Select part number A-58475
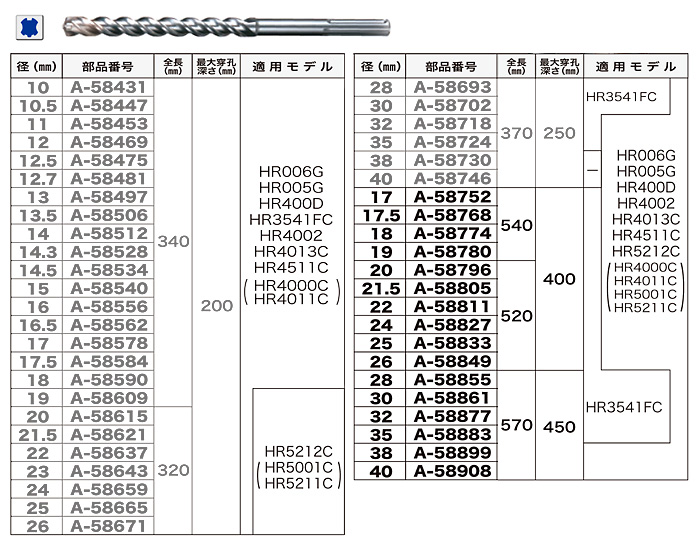This screenshot has width=700, height=550. (x=109, y=161)
